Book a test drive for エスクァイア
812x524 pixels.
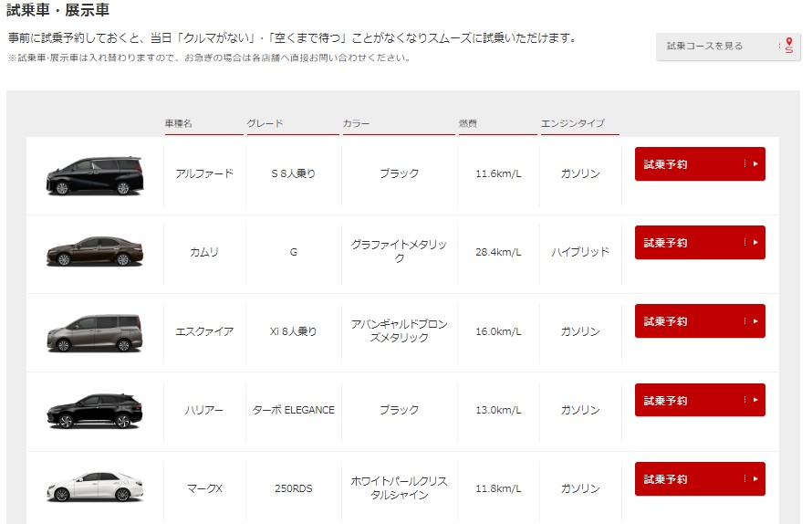[x=700, y=321]
